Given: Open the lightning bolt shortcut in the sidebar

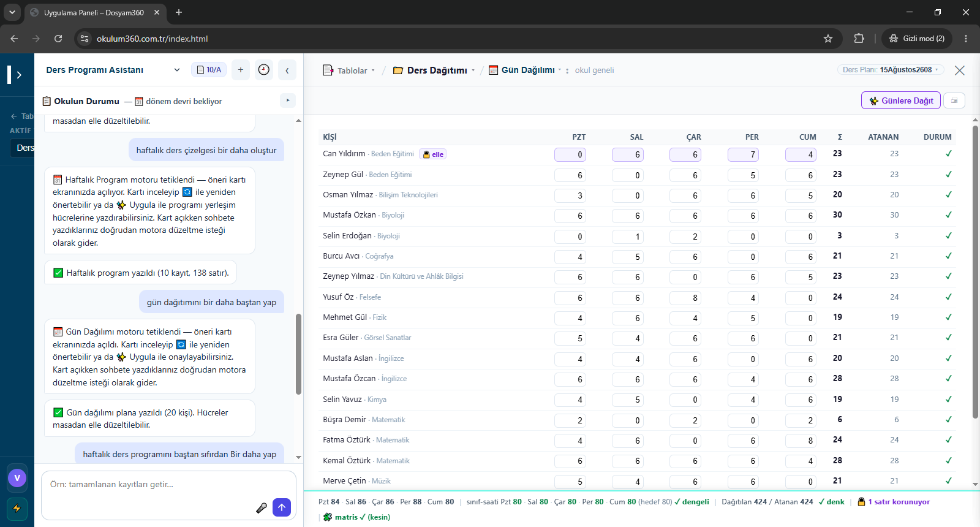Looking at the screenshot, I should coord(17,508).
